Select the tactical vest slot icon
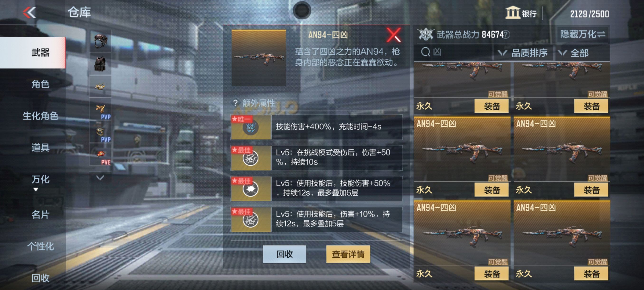The image size is (644, 290). point(100,63)
